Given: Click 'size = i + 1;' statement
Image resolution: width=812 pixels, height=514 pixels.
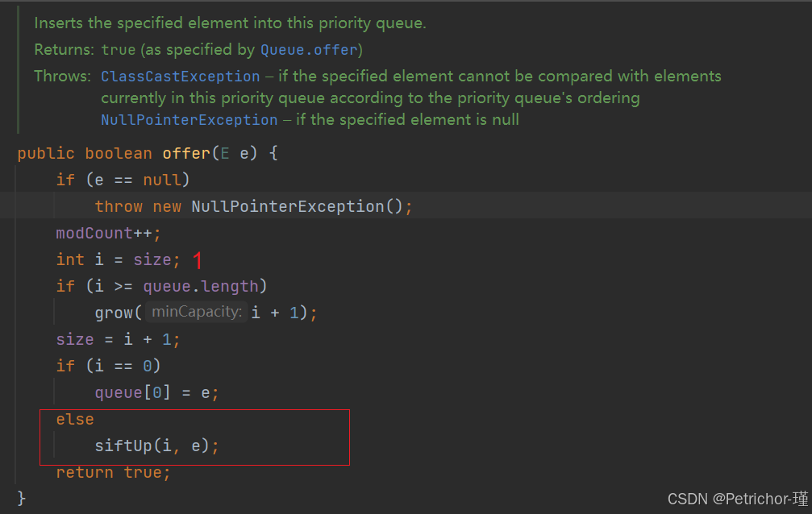Looking at the screenshot, I should pyautogui.click(x=118, y=339).
